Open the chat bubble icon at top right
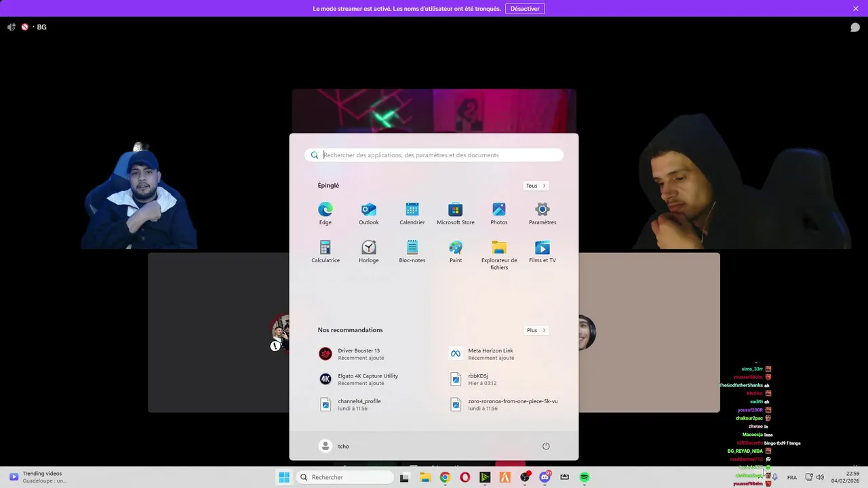The height and width of the screenshot is (488, 868). pos(855,27)
